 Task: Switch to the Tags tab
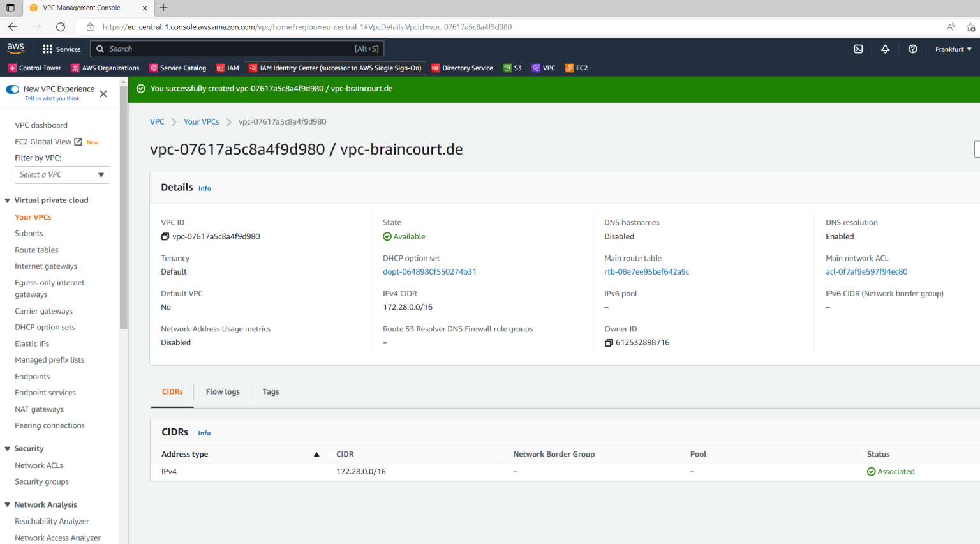click(x=271, y=391)
